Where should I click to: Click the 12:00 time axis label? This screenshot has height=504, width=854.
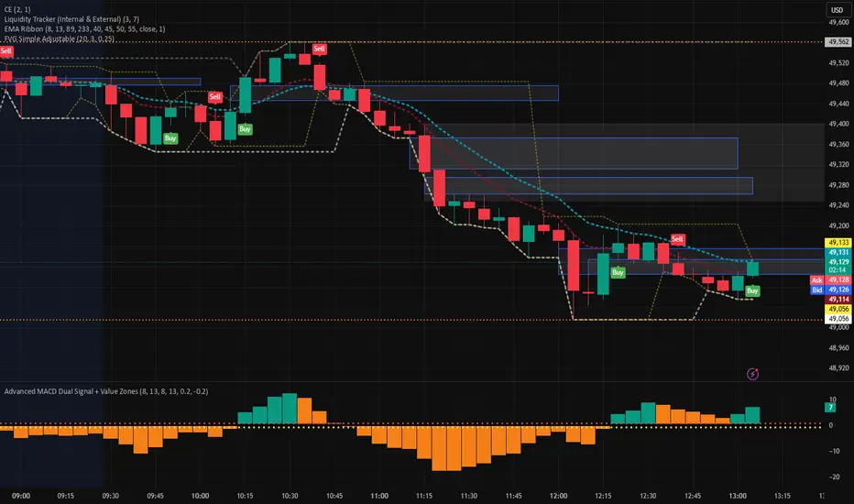[x=558, y=496]
